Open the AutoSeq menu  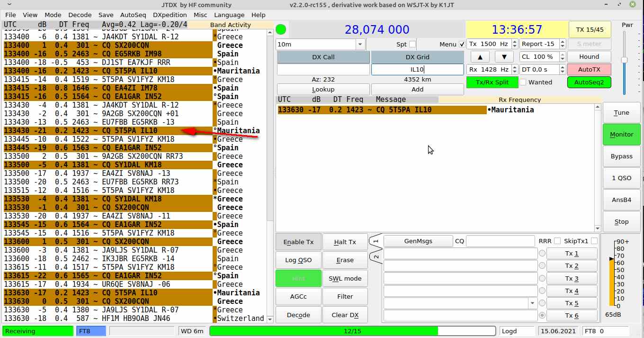pos(133,15)
